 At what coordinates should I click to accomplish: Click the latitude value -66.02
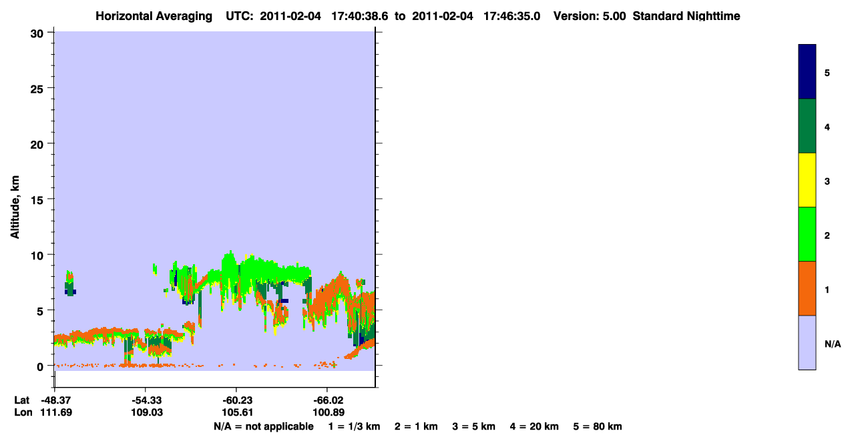pos(327,400)
